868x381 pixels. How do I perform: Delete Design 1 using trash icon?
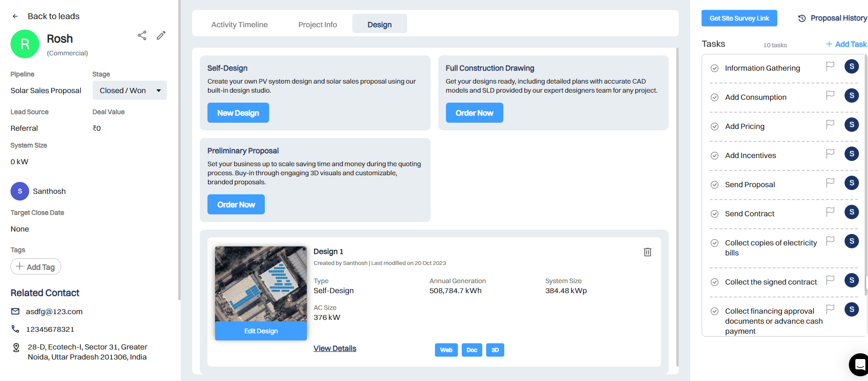pyautogui.click(x=647, y=252)
